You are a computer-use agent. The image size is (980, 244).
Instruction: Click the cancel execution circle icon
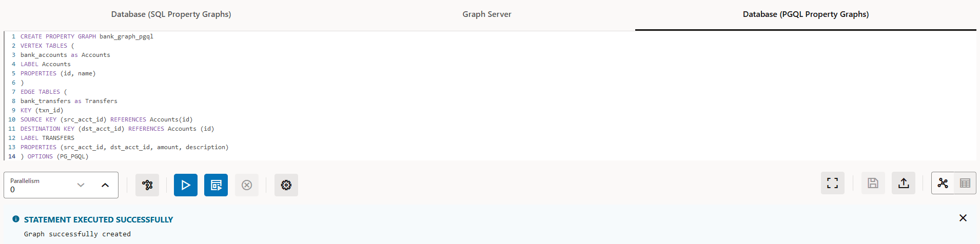[247, 185]
